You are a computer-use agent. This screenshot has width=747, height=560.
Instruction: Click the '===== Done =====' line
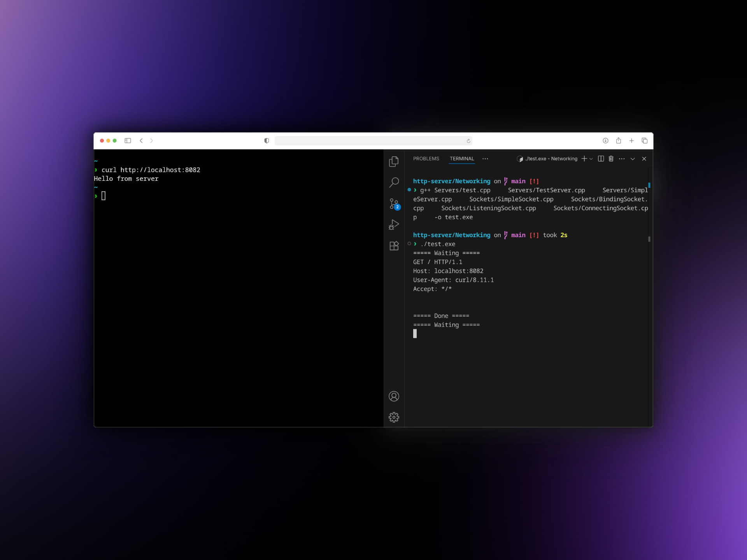pyautogui.click(x=441, y=316)
